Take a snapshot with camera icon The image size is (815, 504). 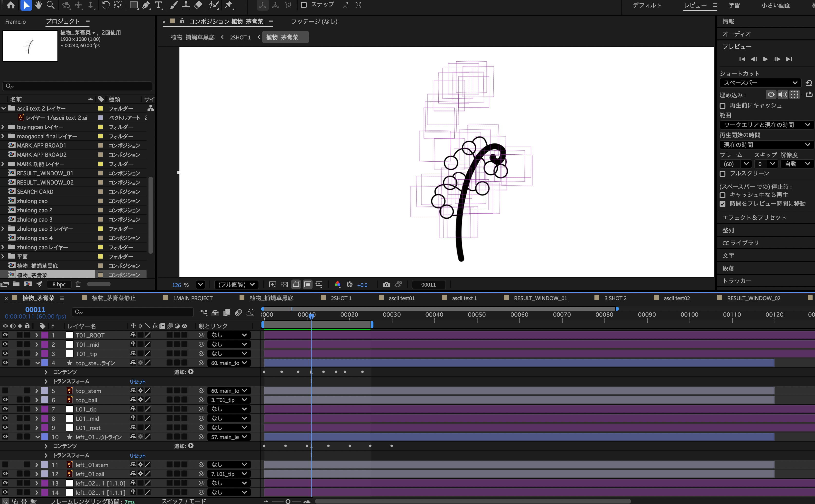tap(386, 285)
